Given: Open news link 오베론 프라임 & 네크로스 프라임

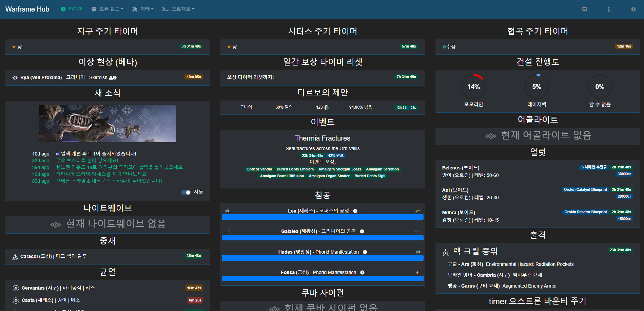Looking at the screenshot, I should 109,181.
